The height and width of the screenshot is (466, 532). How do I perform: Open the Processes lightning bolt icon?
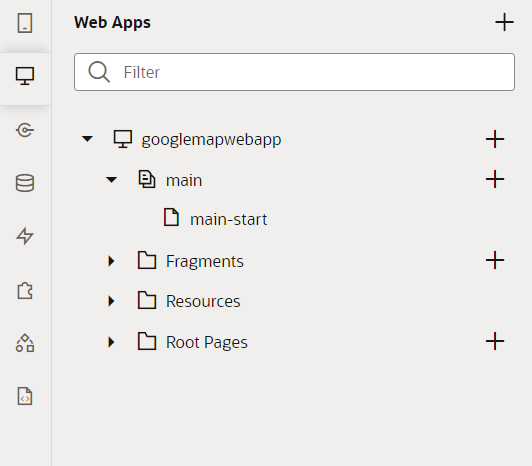point(25,236)
